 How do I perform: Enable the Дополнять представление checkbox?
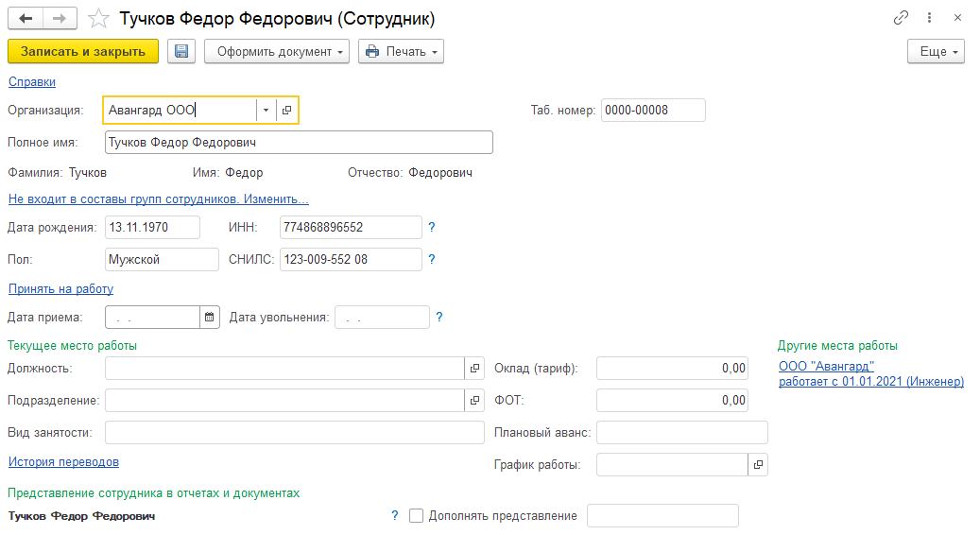point(416,516)
